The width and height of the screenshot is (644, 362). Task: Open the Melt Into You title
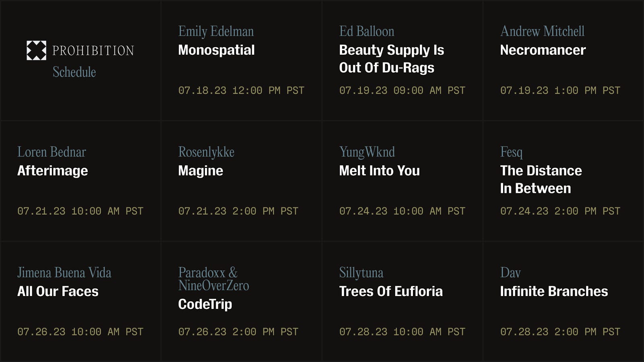coord(379,171)
